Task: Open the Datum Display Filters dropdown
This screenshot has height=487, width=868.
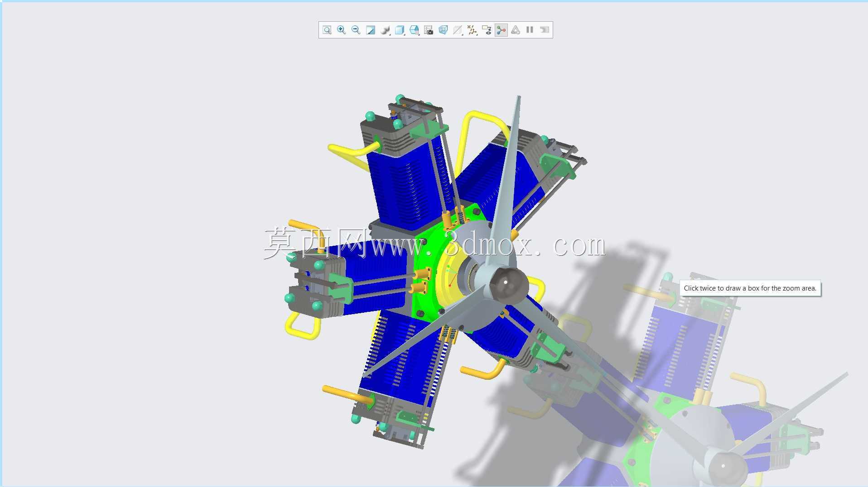Action: coord(472,30)
